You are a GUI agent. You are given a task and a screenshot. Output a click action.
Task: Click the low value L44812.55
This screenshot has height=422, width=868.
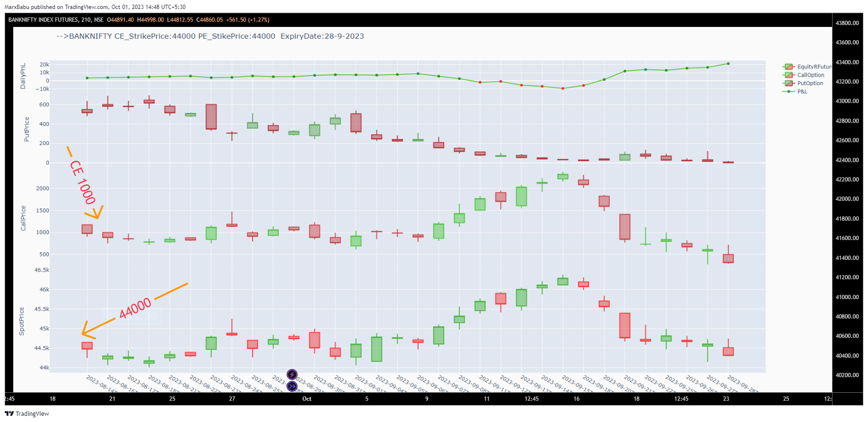pos(180,20)
